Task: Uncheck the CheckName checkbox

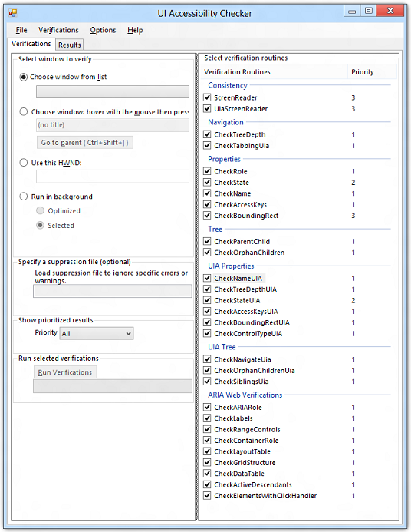Action: (x=207, y=193)
